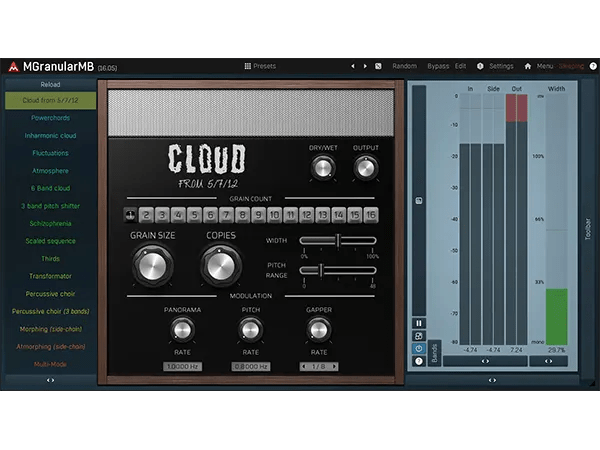Expand the Width meter arrows
600x450 pixels.
point(548,361)
